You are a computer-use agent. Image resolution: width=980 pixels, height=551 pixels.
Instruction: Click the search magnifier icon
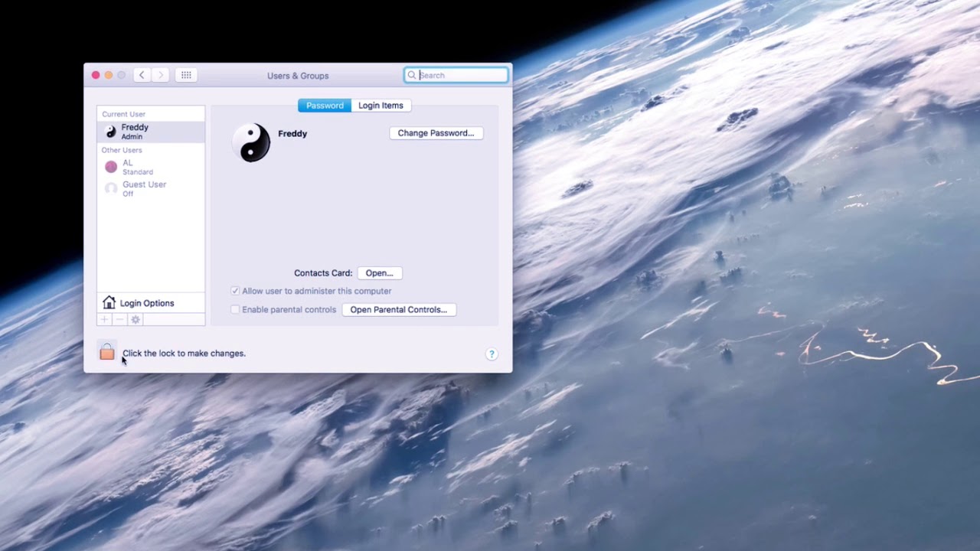pyautogui.click(x=412, y=75)
